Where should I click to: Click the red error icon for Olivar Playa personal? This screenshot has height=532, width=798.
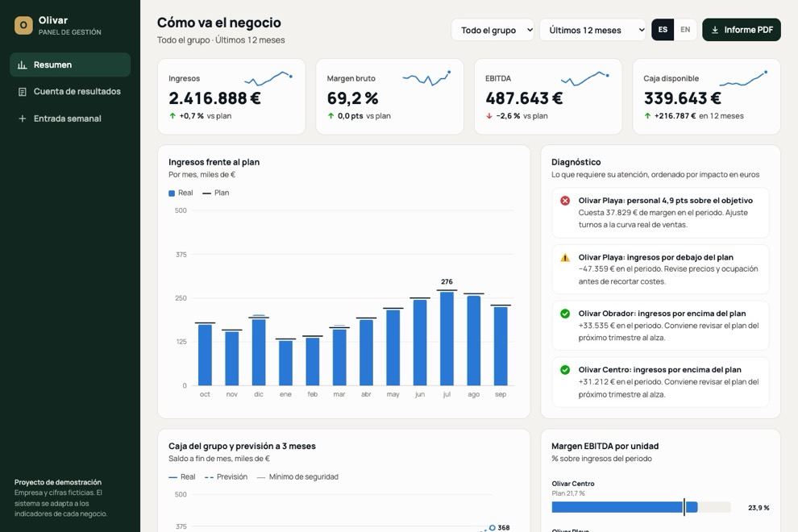click(x=565, y=201)
